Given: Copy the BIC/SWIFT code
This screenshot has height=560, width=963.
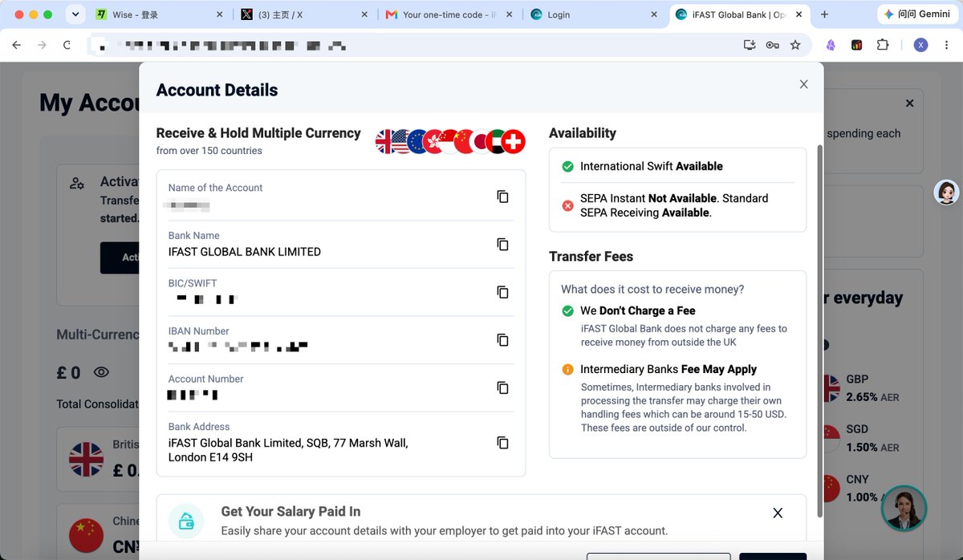Looking at the screenshot, I should 502,292.
